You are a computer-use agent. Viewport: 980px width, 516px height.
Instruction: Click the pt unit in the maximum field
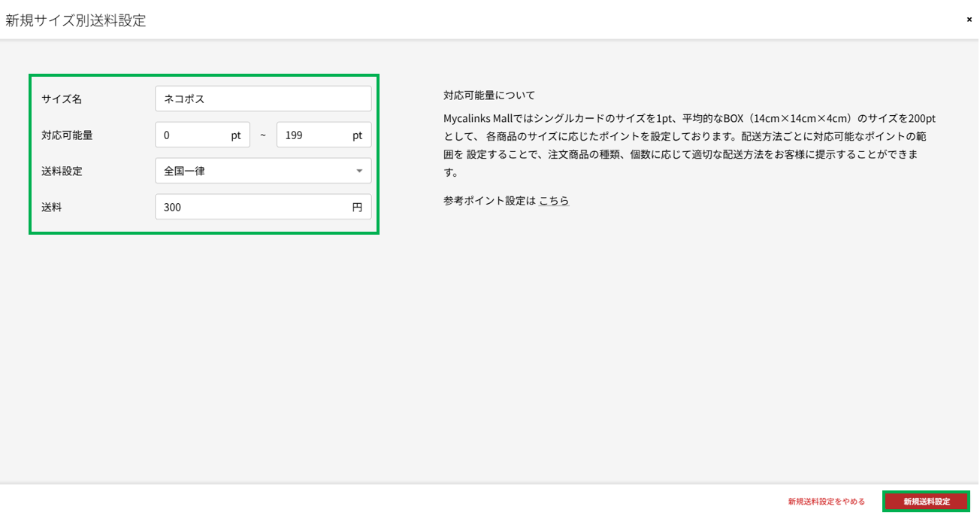(358, 135)
